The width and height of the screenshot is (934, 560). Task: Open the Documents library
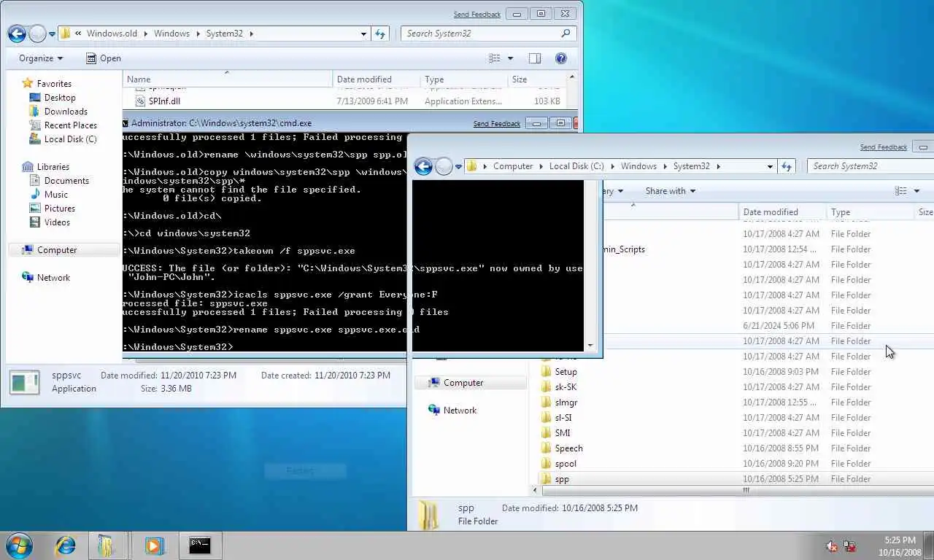pos(66,181)
